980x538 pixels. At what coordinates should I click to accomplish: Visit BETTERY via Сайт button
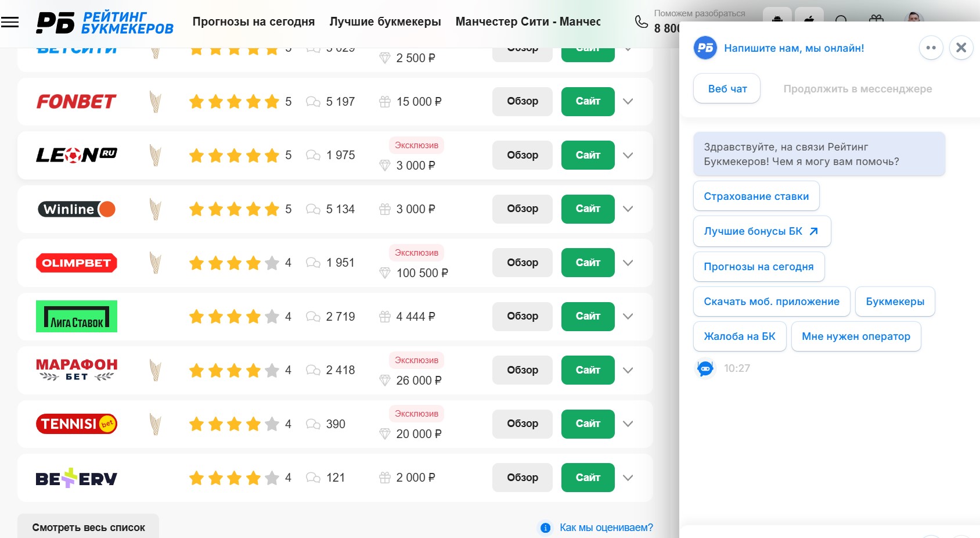tap(588, 478)
